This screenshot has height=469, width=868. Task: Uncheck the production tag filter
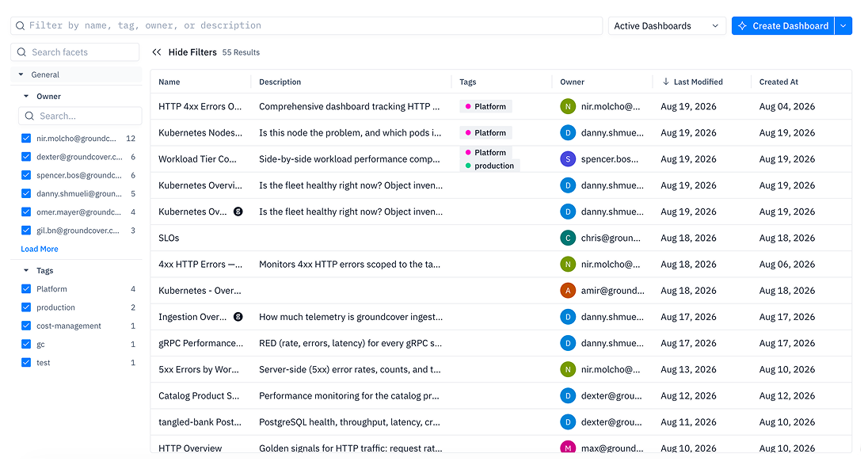point(26,307)
